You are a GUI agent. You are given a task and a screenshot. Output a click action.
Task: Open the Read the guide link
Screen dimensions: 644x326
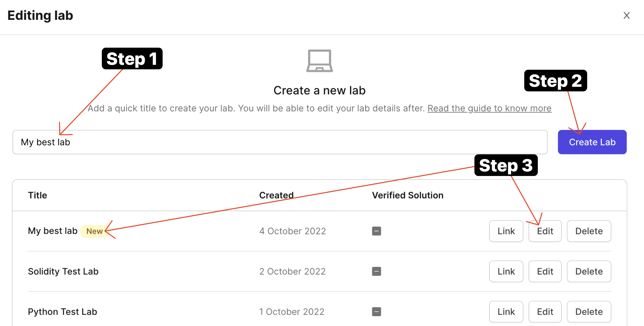489,108
